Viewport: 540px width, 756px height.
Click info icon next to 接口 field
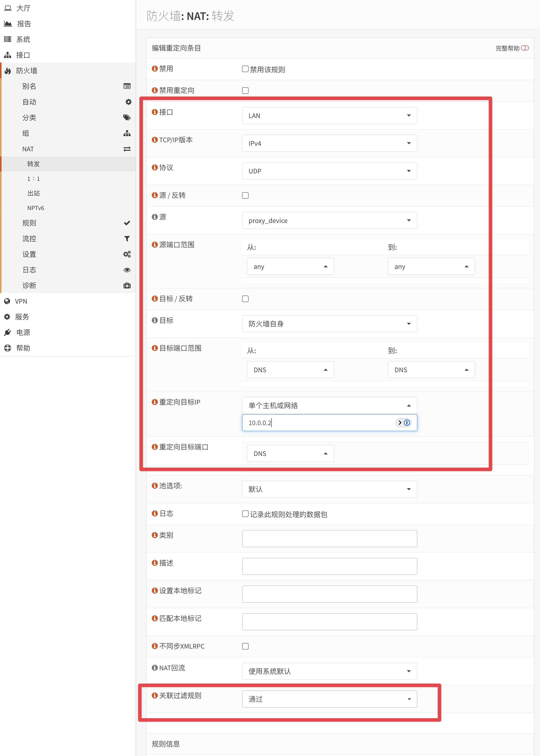click(x=155, y=112)
